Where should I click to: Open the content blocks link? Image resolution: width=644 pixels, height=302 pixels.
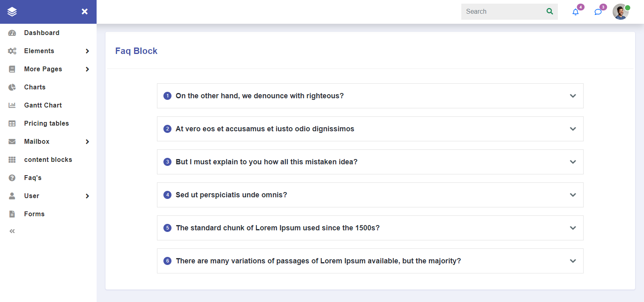48,160
